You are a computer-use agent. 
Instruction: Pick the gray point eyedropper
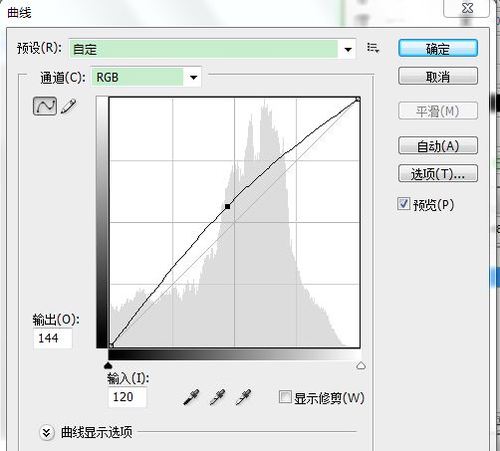pos(217,397)
